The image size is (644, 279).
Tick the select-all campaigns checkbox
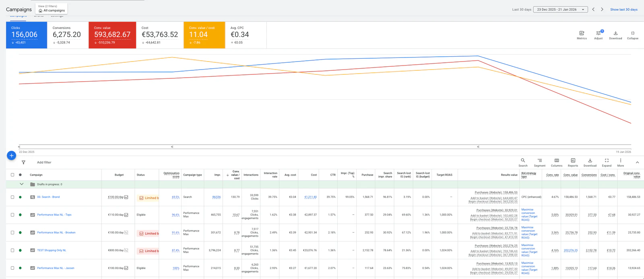click(x=12, y=175)
